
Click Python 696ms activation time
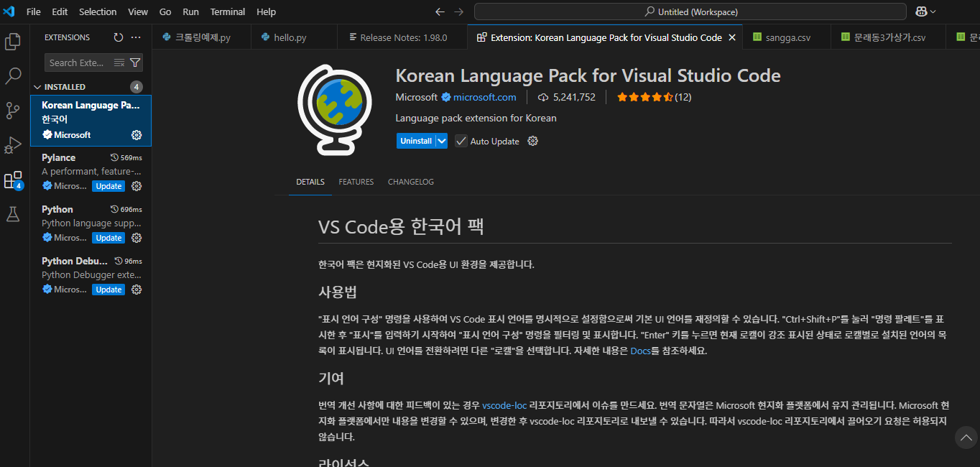click(126, 210)
